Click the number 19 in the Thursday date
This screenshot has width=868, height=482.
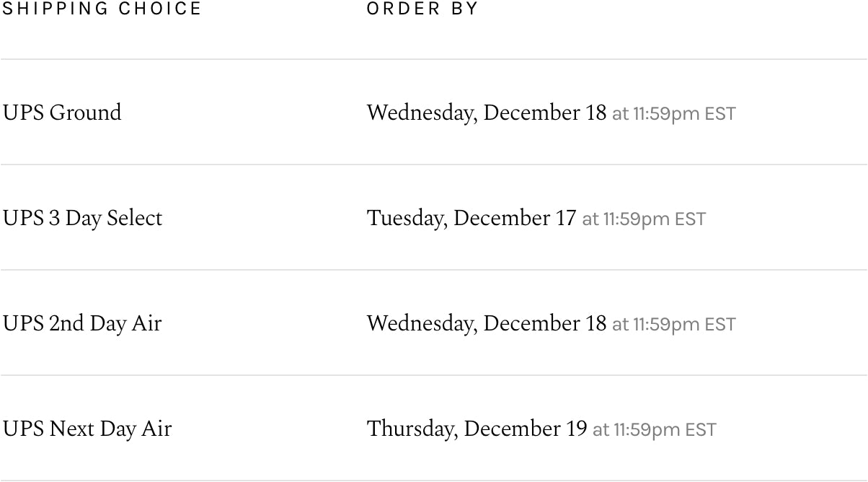(576, 429)
